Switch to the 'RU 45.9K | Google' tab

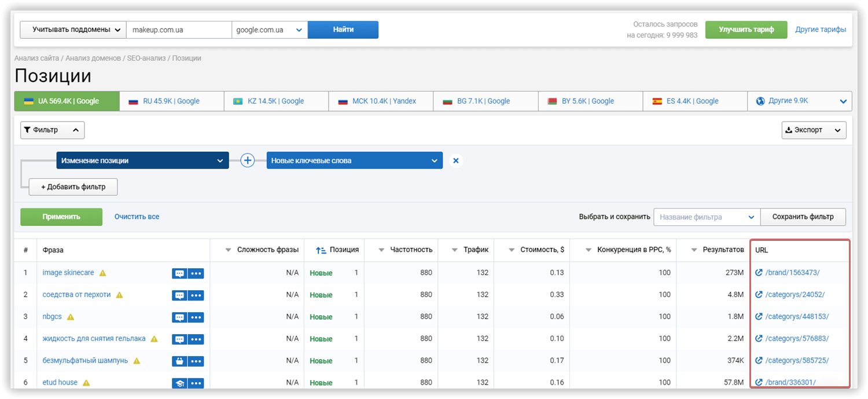pos(171,101)
